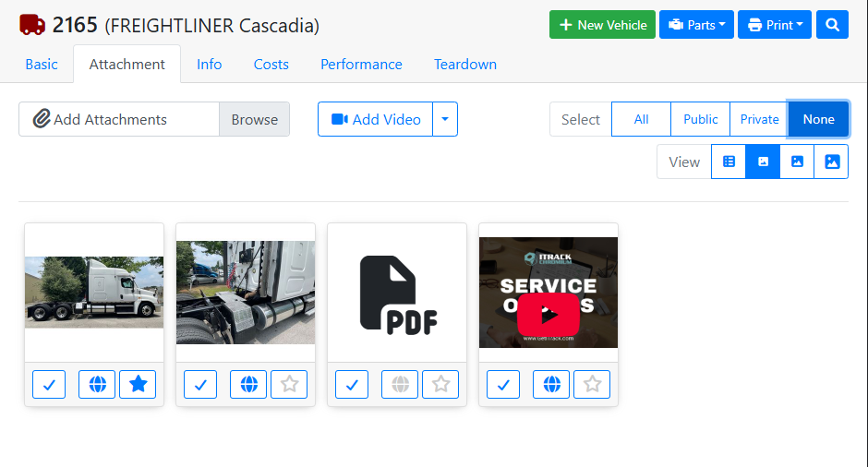Star the PDF attachment

point(440,384)
